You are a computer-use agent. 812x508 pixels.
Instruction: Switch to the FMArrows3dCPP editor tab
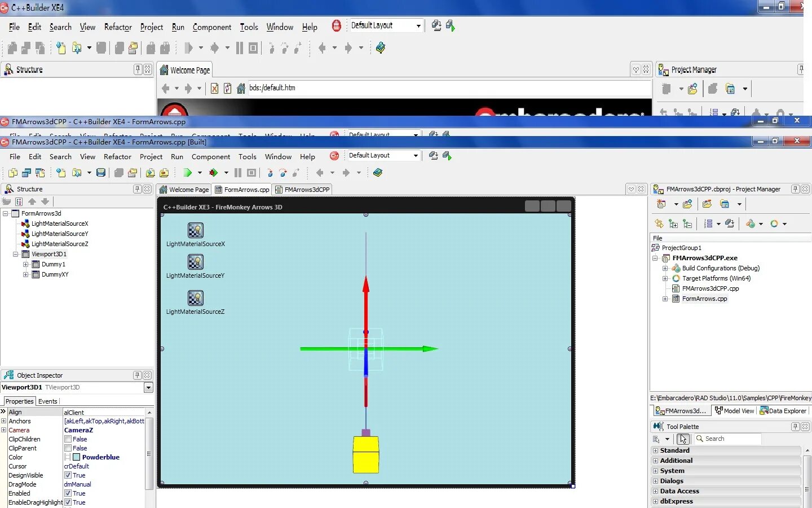(x=302, y=190)
